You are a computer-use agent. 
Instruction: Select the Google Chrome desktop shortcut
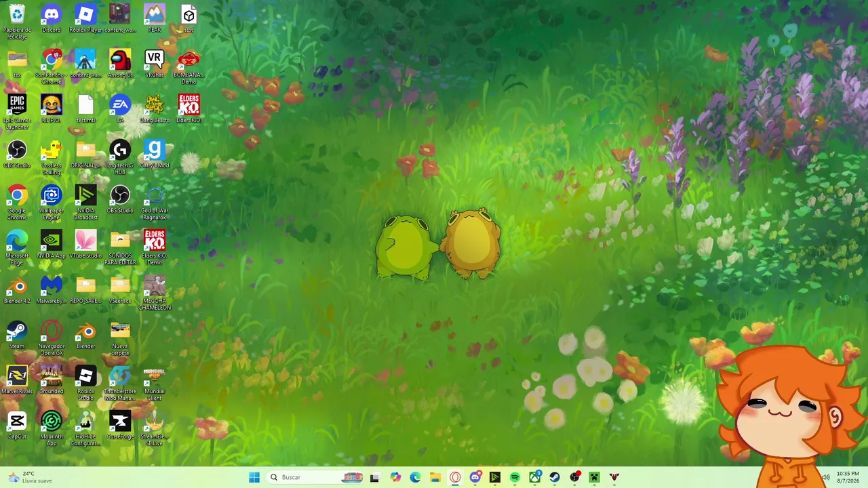tap(17, 203)
